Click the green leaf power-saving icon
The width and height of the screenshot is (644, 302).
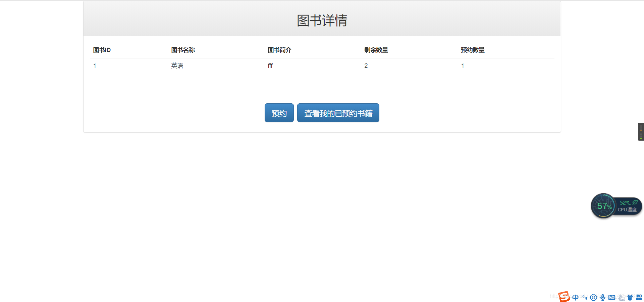pos(635,202)
